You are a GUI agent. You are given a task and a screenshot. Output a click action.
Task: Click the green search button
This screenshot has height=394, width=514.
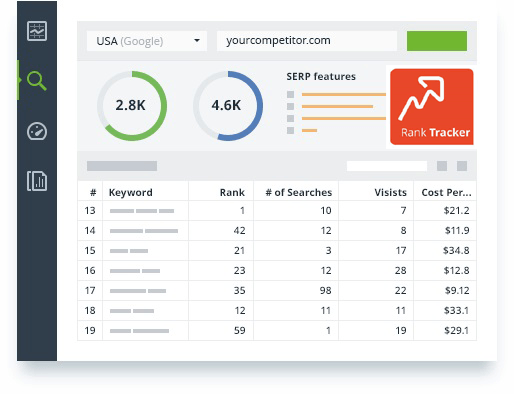pos(437,41)
